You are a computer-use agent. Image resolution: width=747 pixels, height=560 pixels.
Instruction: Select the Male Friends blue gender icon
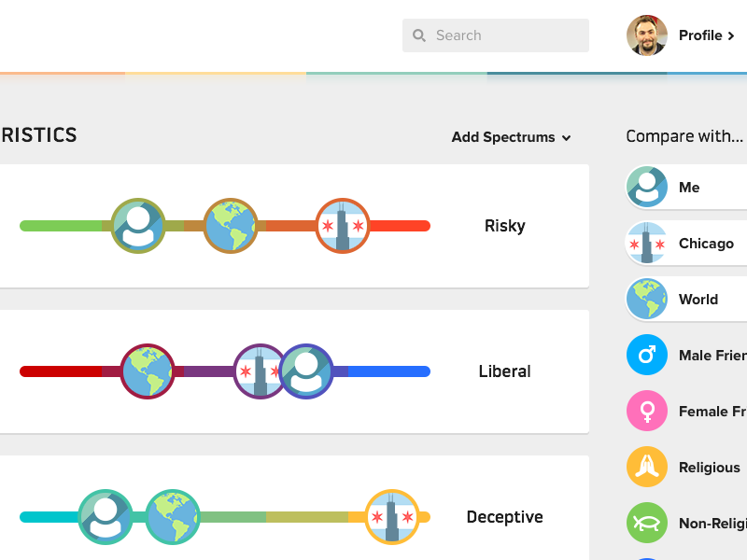(x=647, y=355)
